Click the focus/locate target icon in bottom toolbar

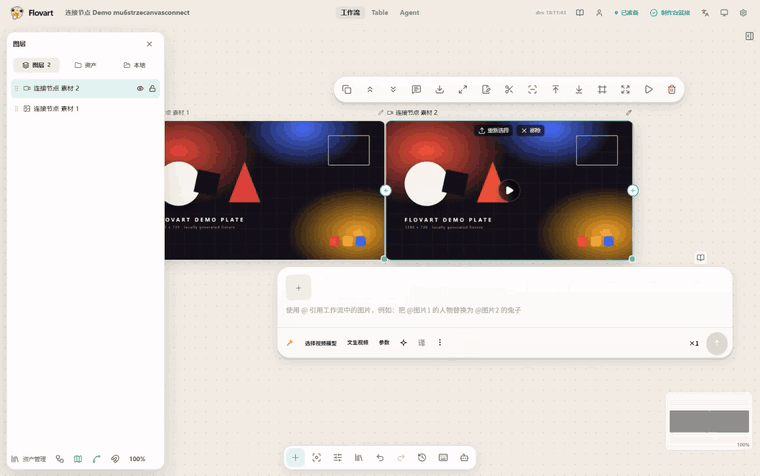click(x=317, y=458)
